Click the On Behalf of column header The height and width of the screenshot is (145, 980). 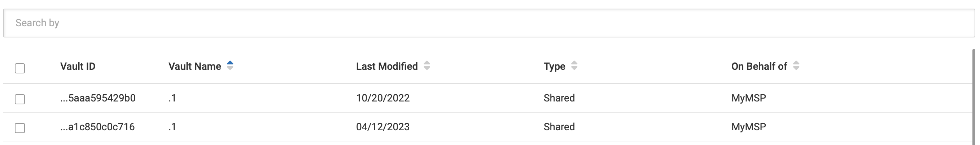(x=758, y=67)
